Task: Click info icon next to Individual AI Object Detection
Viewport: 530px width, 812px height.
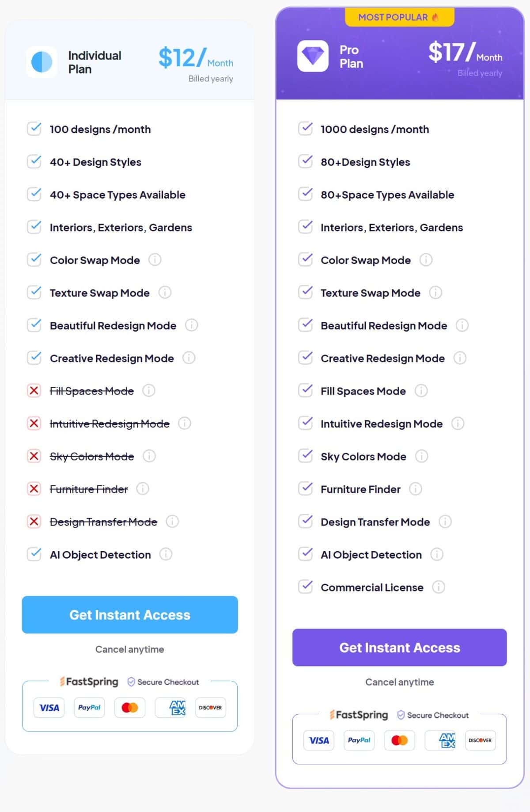Action: (x=166, y=554)
